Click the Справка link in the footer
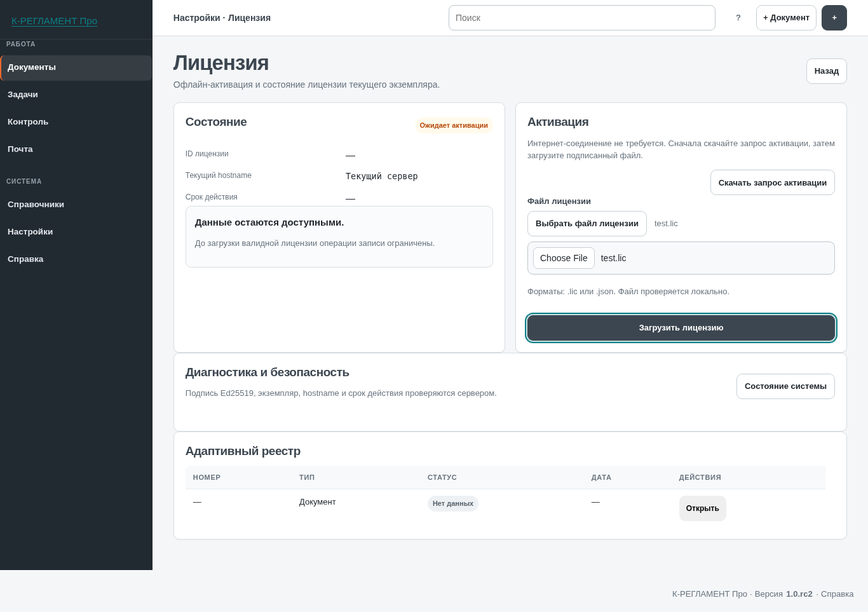 pos(837,594)
